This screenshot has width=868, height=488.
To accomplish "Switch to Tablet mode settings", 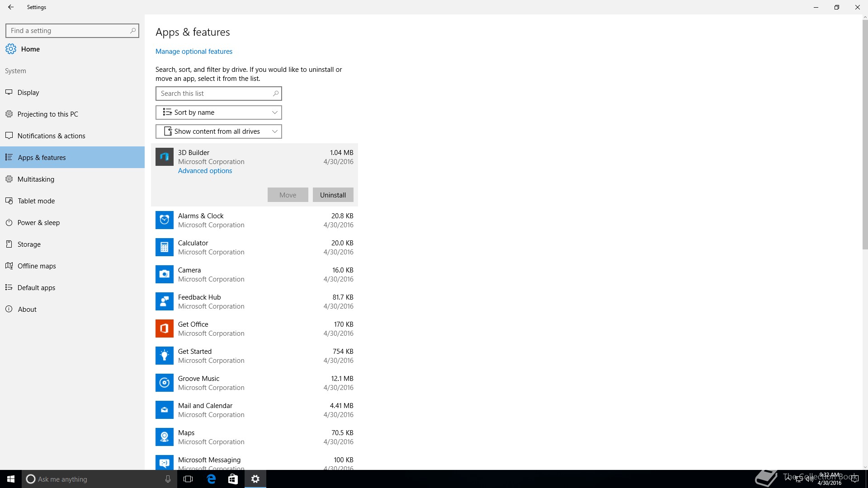I will coord(72,201).
